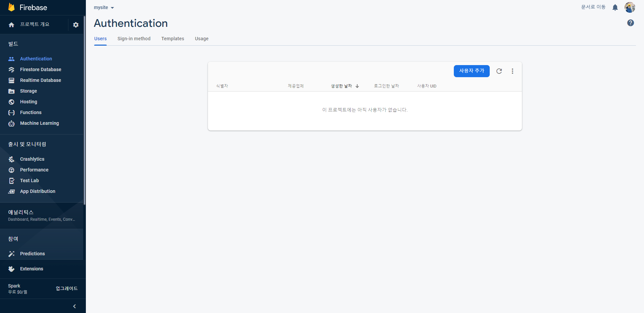This screenshot has width=644, height=313.
Task: Click the Crashlytics icon
Action: click(11, 159)
